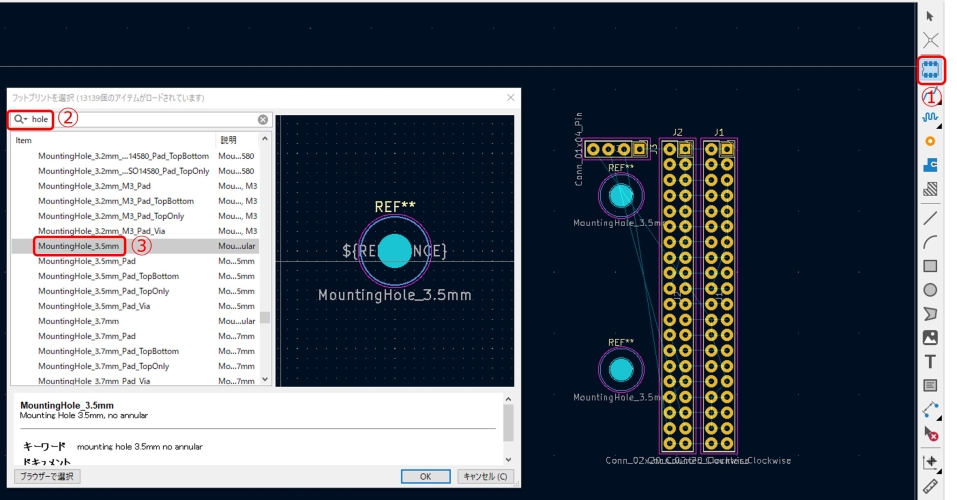The width and height of the screenshot is (957, 500).
Task: Click the キャンセル (Cancel) button
Action: [x=484, y=477]
